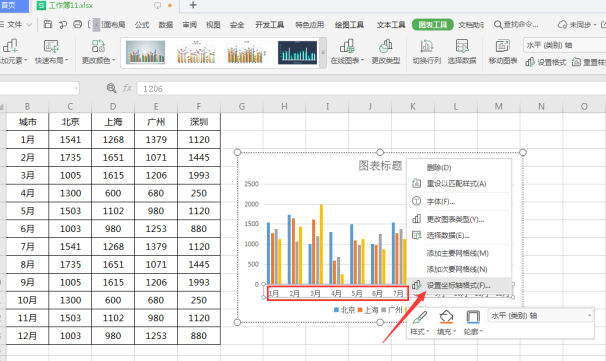This screenshot has height=361, width=606.
Task: Click the 填充 fill icon in mini toolbar
Action: (x=446, y=317)
